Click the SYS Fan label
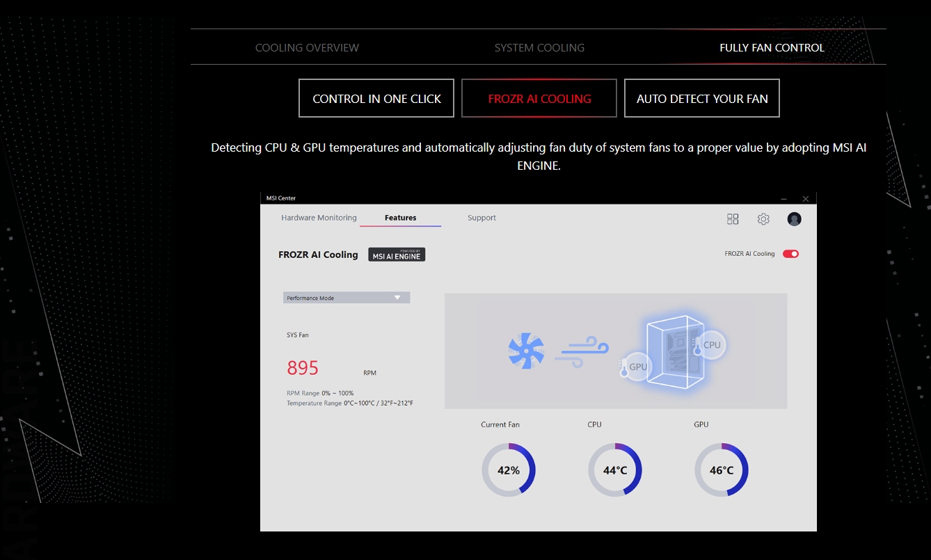This screenshot has width=931, height=560. point(298,335)
